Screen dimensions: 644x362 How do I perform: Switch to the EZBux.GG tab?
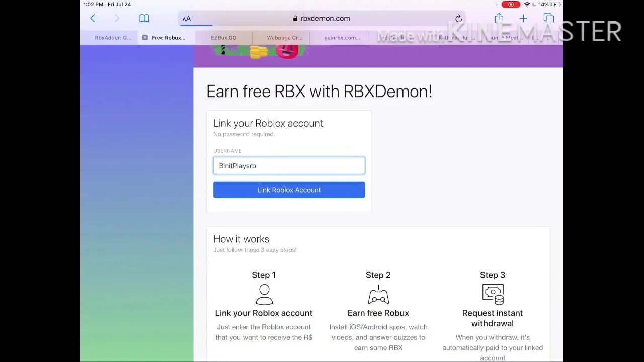pyautogui.click(x=223, y=38)
